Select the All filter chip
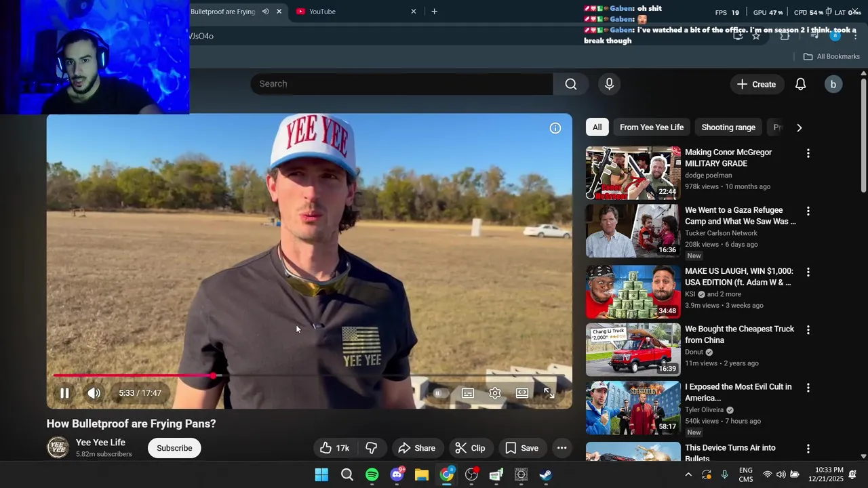The height and width of the screenshot is (488, 868). point(597,127)
